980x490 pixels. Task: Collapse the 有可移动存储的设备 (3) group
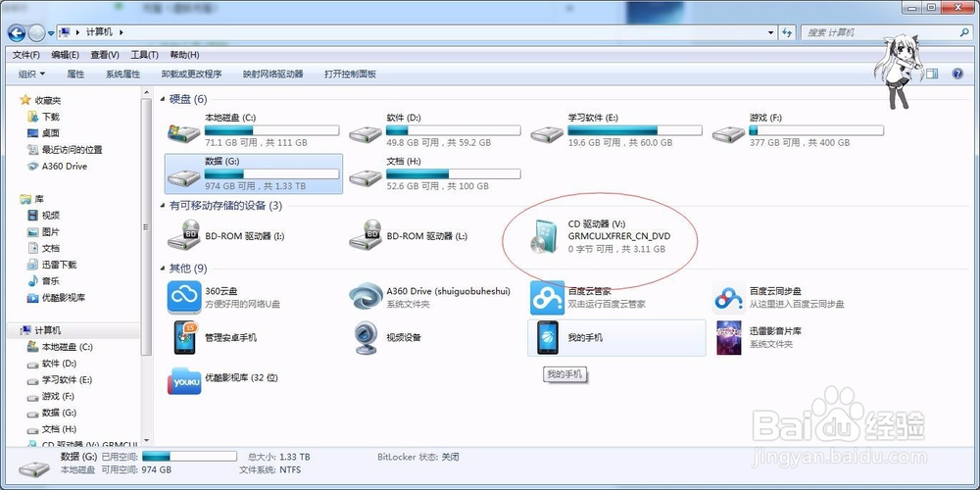163,206
